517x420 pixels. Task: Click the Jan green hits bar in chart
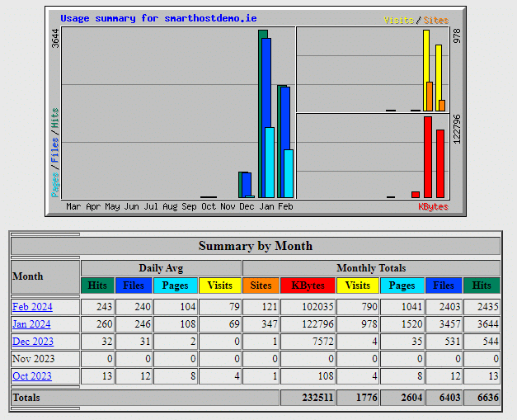pos(260,114)
